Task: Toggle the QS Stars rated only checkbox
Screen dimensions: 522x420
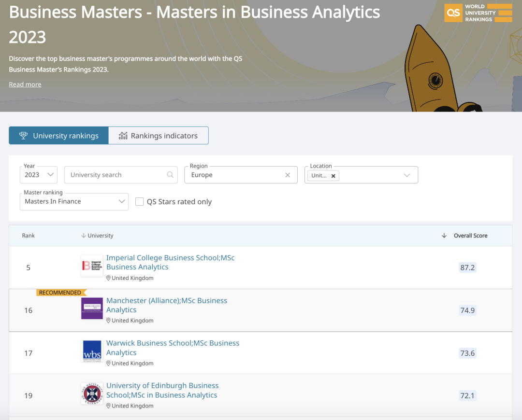Action: tap(140, 201)
